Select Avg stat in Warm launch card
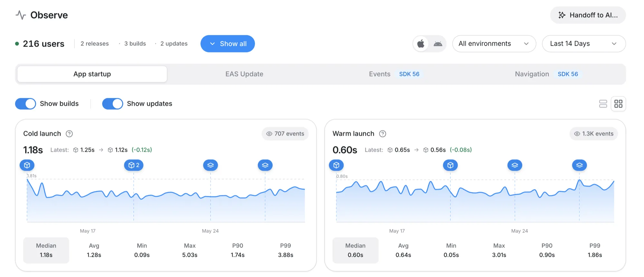 (x=403, y=250)
